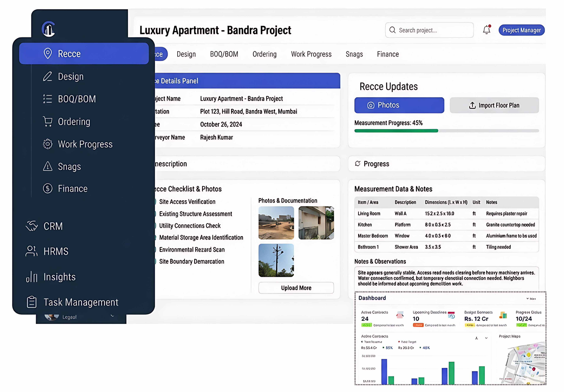This screenshot has width=564, height=392.
Task: Toggle Site Boundary Demarcation item
Action: [156, 261]
